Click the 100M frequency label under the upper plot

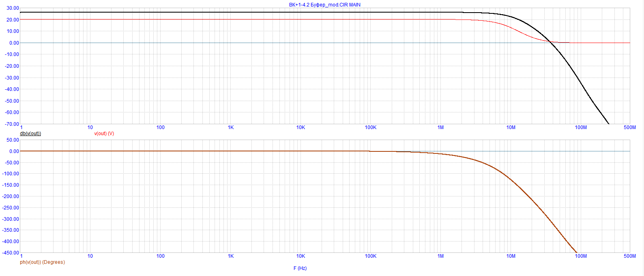[581, 127]
